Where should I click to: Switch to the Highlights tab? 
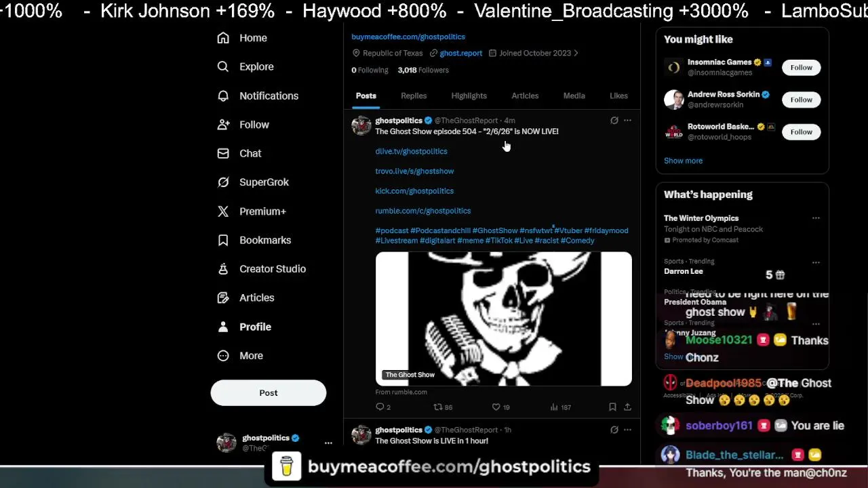click(469, 96)
